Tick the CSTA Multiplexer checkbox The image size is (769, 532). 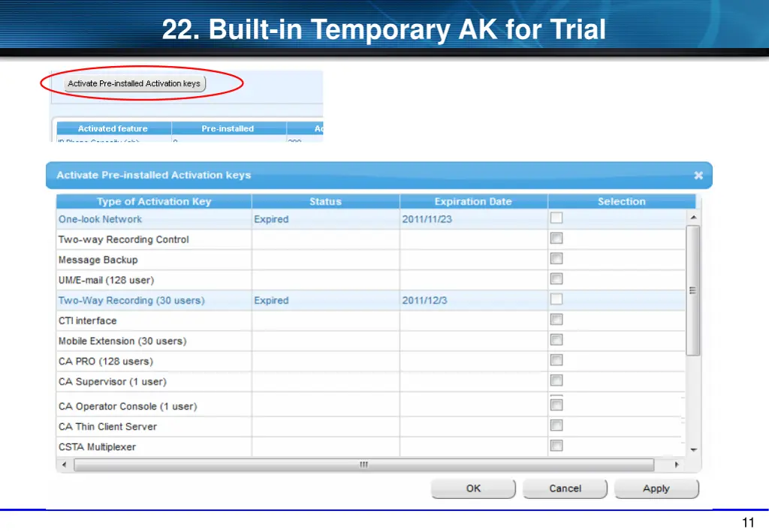pos(556,446)
